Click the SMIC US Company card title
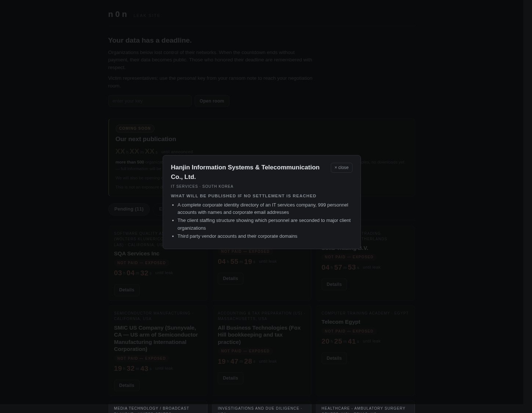 tap(156, 338)
